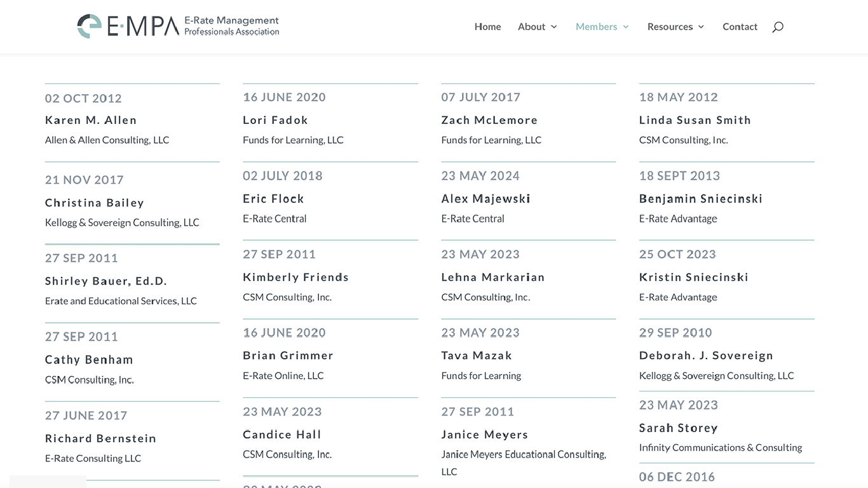
Task: Select member Karen M. Allen
Action: (91, 120)
